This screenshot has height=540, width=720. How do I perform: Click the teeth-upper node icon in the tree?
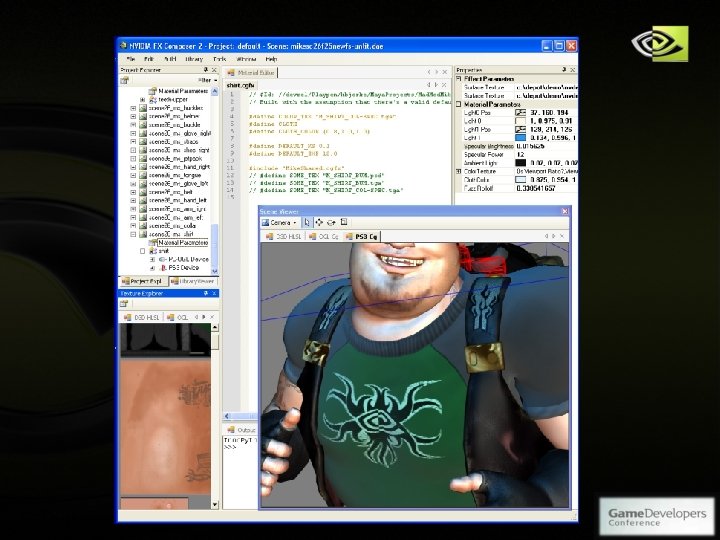click(x=153, y=100)
